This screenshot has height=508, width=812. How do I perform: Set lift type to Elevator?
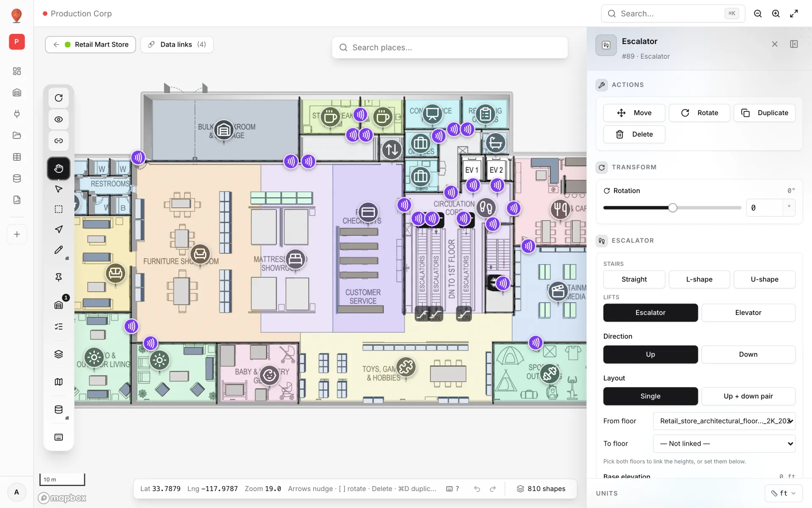(x=748, y=312)
